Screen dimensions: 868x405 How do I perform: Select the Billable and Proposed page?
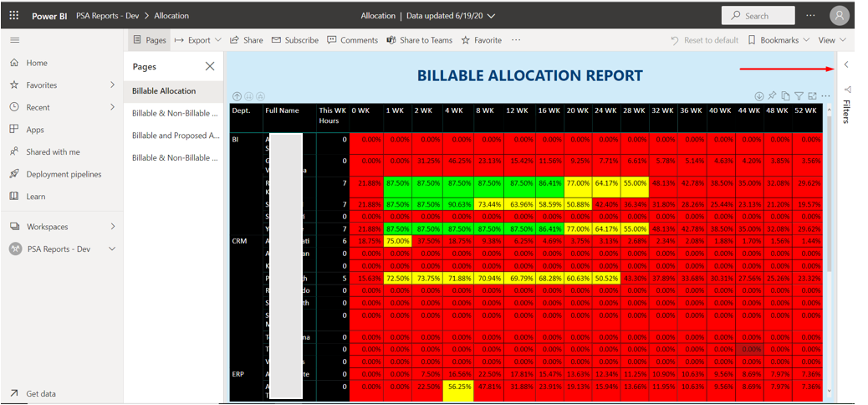tap(176, 136)
